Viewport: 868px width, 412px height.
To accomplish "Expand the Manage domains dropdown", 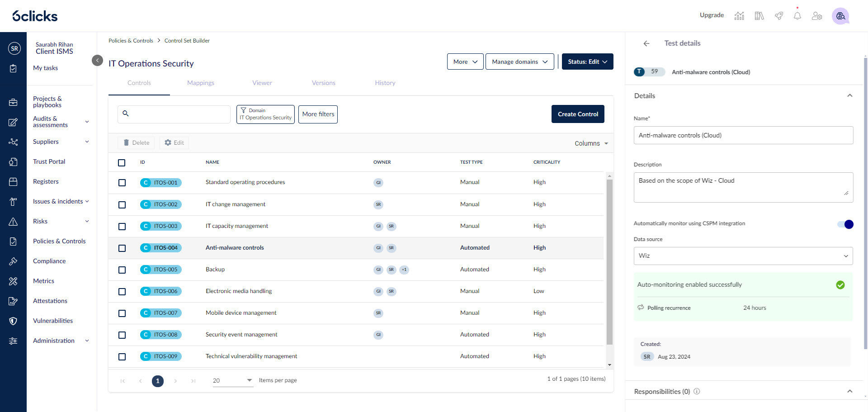I will [x=519, y=62].
